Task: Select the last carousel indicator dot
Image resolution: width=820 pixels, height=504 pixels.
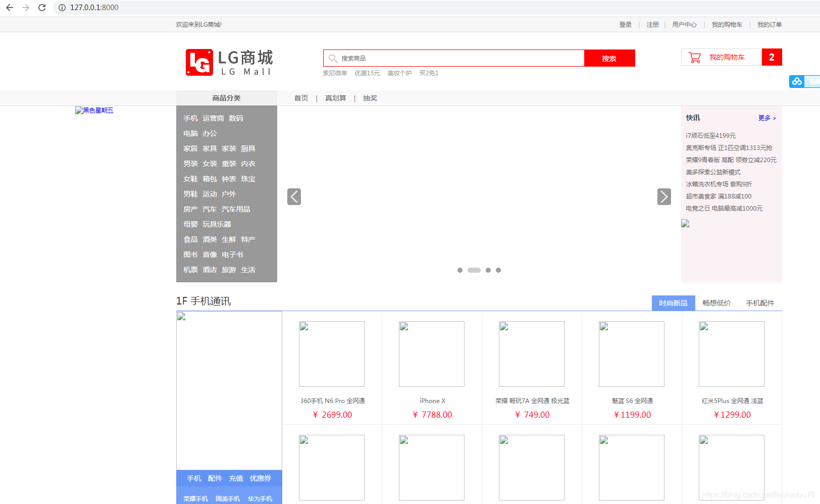Action: [498, 270]
